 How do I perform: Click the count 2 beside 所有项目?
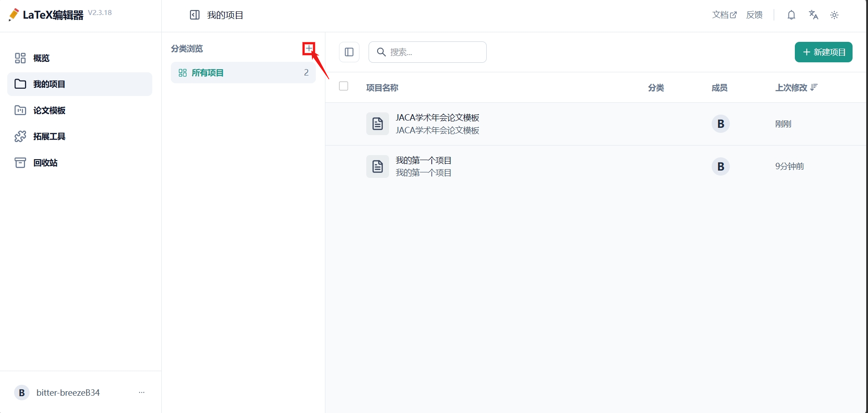click(306, 73)
